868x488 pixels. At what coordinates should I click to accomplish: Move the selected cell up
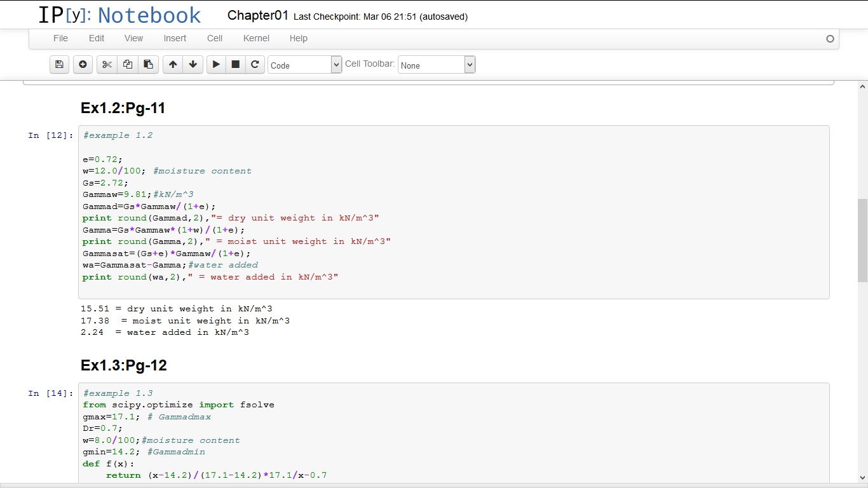click(173, 65)
